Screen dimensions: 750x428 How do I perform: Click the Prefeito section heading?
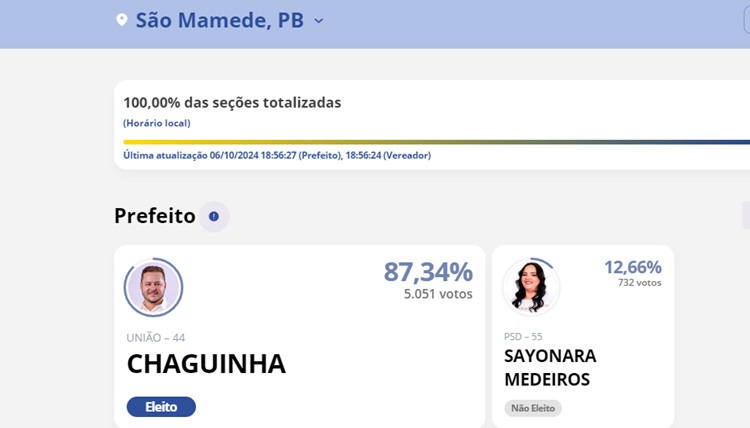[154, 216]
